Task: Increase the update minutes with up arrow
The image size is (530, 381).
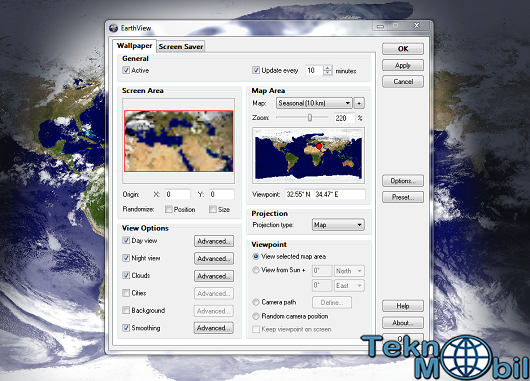Action: pos(328,68)
